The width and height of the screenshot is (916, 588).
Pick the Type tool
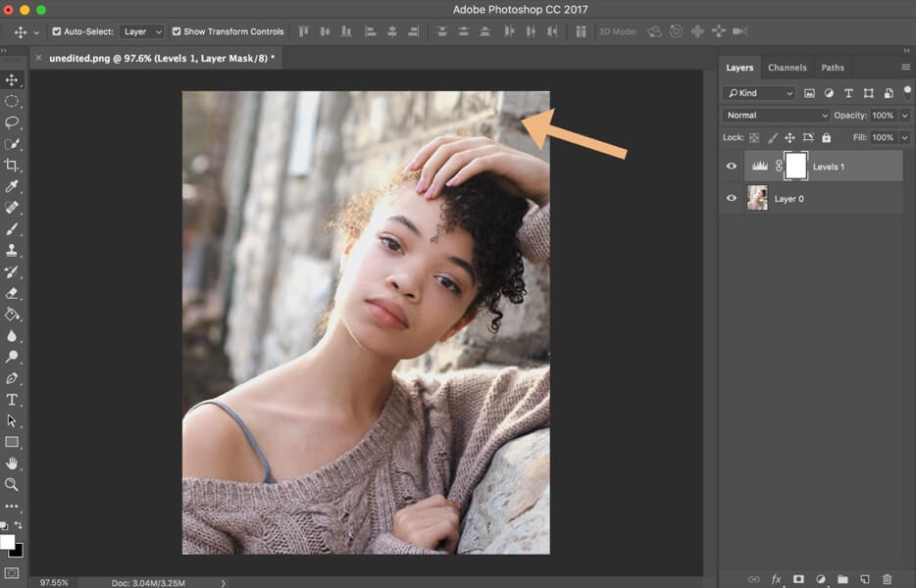click(13, 400)
